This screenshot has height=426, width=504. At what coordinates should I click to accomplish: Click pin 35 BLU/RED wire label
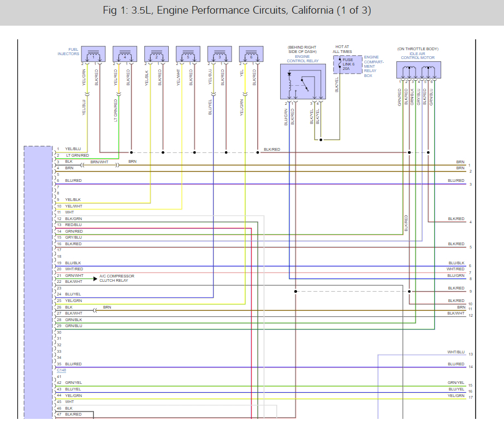(x=73, y=364)
